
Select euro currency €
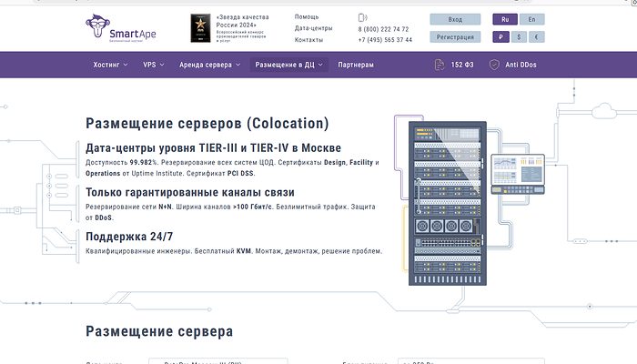tap(537, 37)
